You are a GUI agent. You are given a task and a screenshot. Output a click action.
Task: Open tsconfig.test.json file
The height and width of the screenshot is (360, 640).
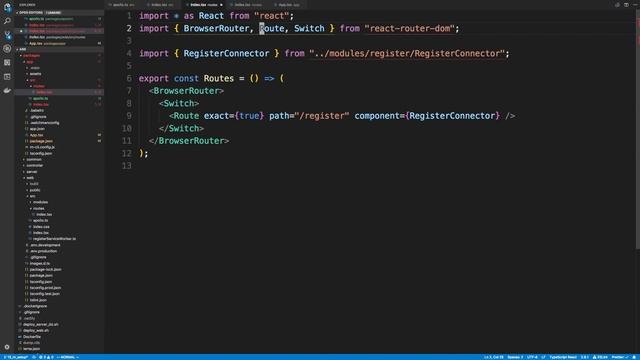click(x=44, y=294)
